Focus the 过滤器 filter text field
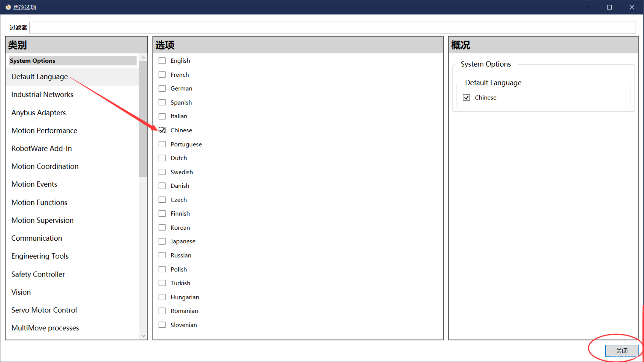Screen dimensions: 644x362 [332, 28]
